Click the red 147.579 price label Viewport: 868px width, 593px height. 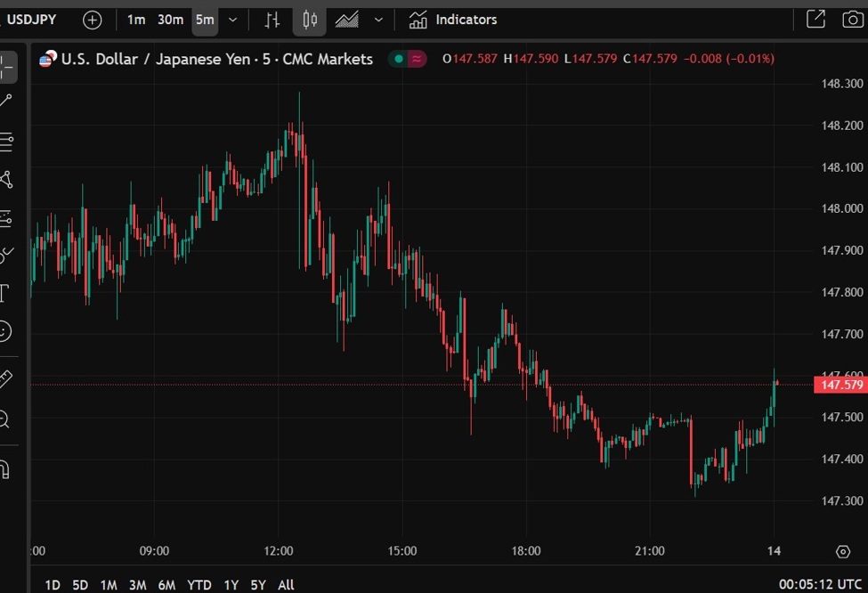(x=840, y=385)
